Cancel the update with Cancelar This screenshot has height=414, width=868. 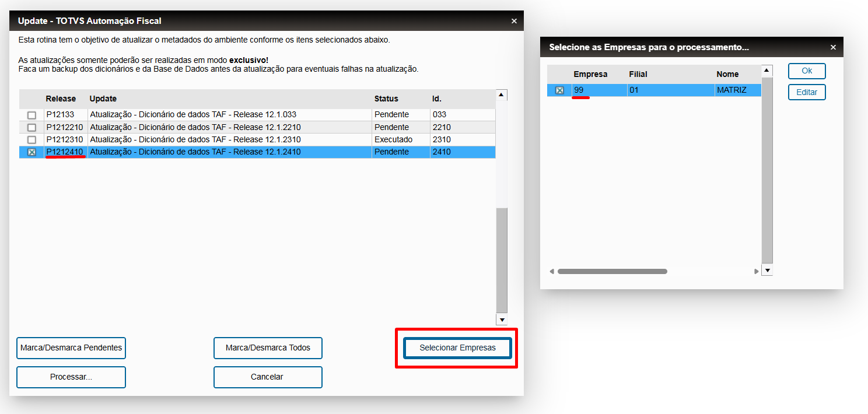(268, 377)
